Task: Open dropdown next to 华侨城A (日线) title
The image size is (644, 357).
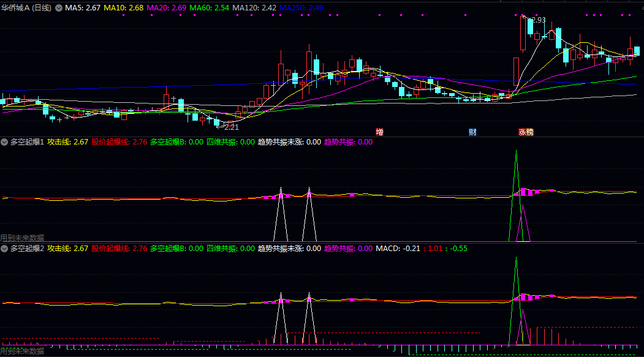Action: 59,8
